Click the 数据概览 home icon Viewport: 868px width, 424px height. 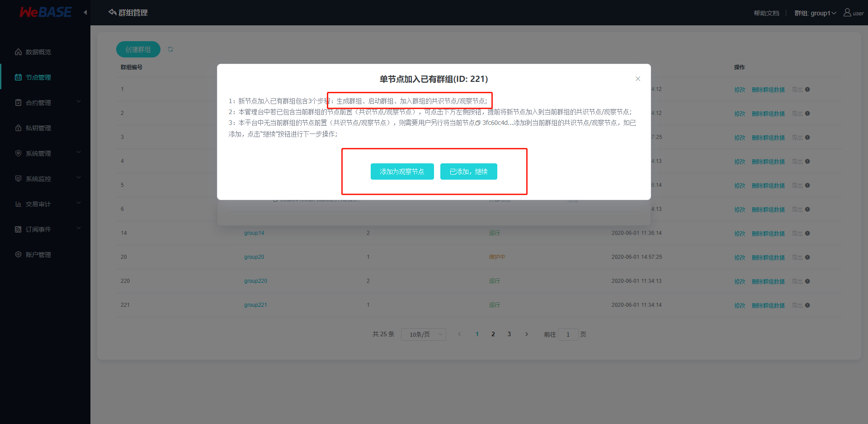click(x=18, y=52)
